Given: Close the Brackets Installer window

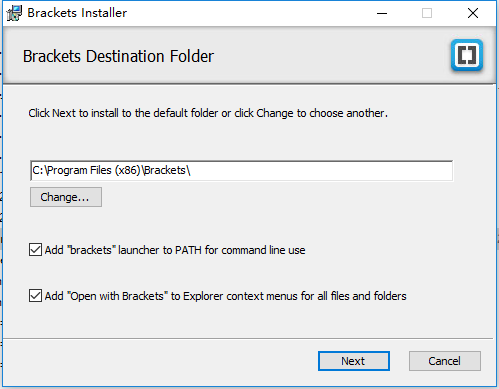Looking at the screenshot, I should pos(473,13).
